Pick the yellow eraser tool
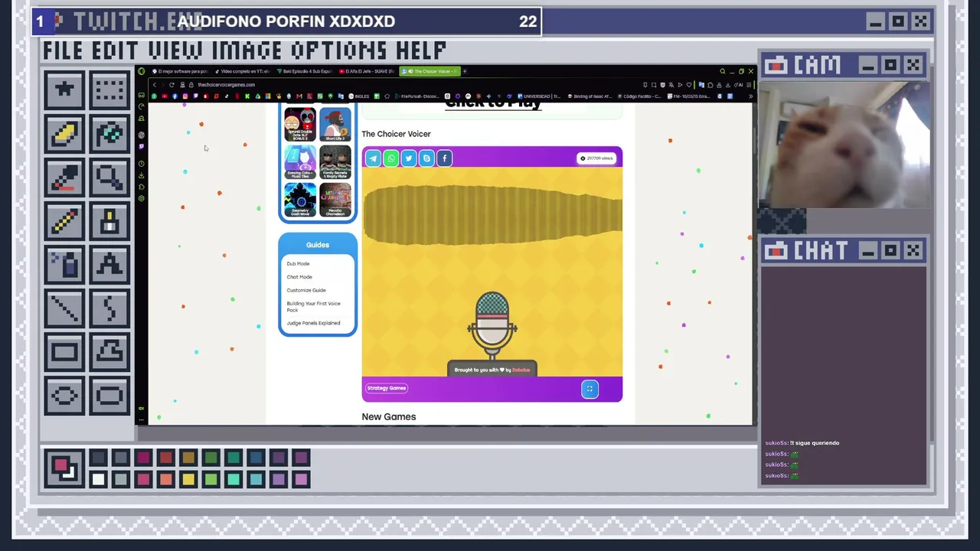 coord(64,135)
